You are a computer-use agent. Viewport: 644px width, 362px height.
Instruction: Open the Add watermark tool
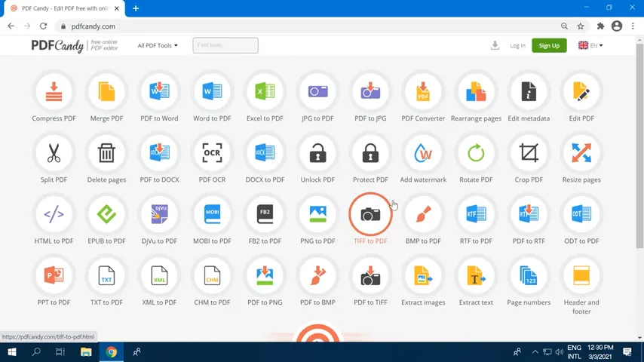point(423,153)
